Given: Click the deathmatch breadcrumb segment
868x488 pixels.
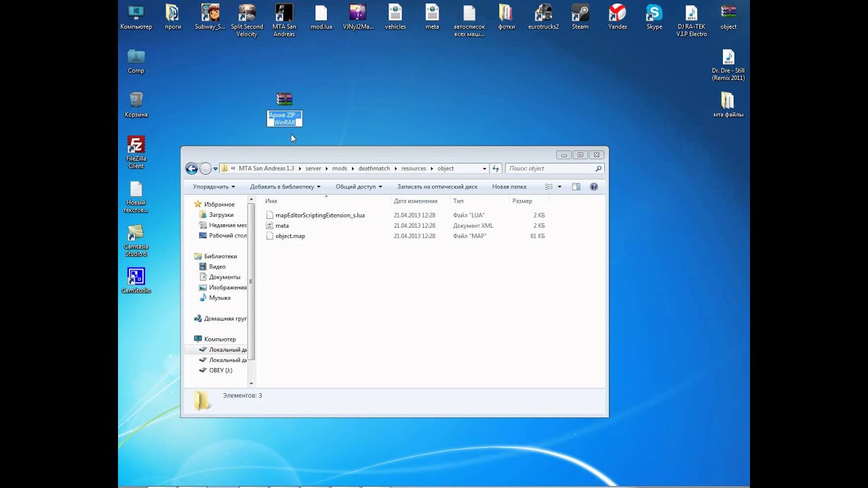Looking at the screenshot, I should [374, 169].
